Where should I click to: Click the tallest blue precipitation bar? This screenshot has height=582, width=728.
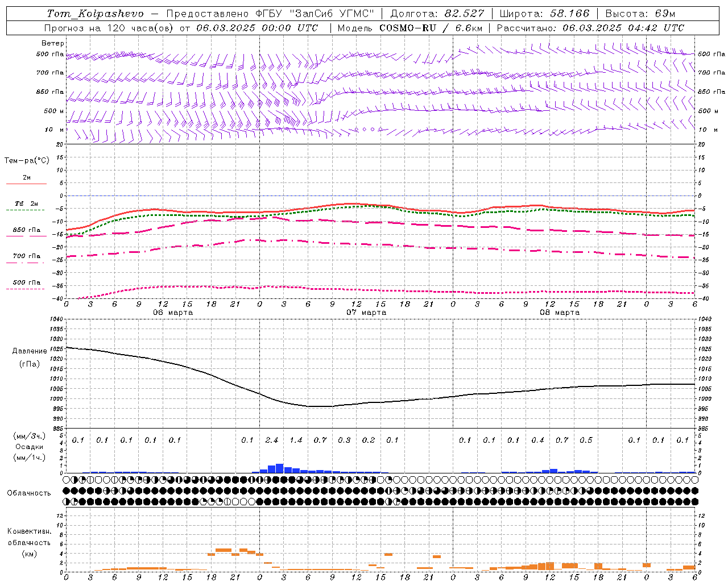click(279, 468)
